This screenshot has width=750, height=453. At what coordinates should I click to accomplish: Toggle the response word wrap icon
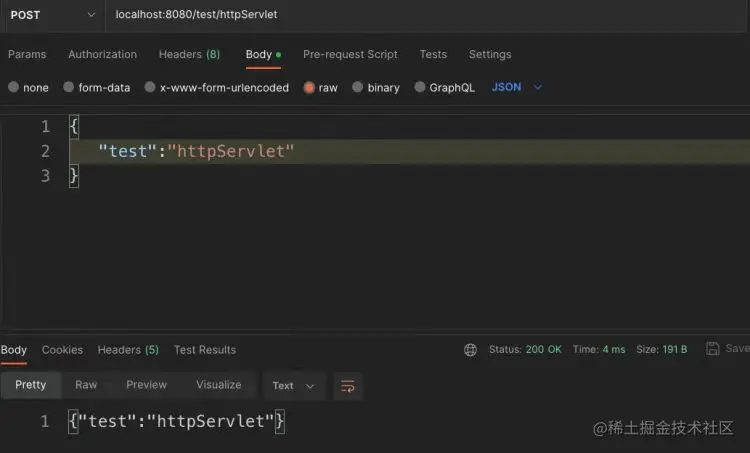click(348, 386)
